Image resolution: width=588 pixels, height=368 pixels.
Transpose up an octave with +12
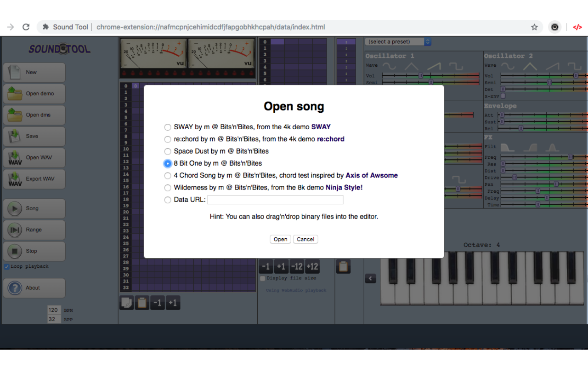312,266
